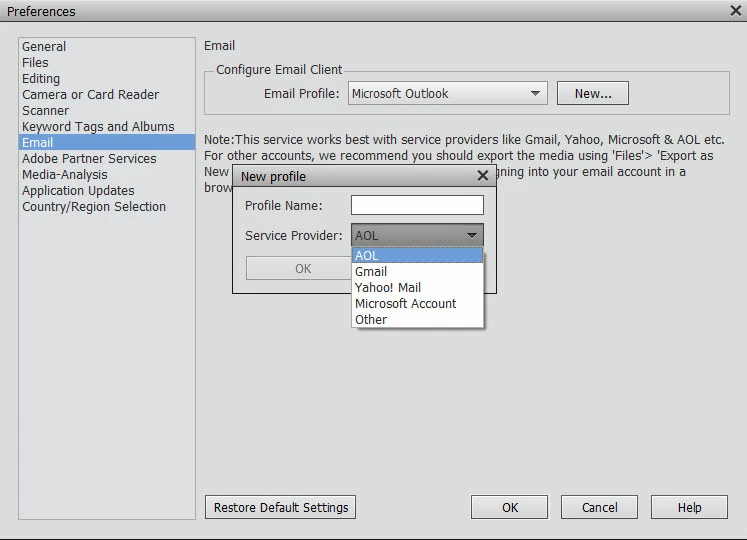
Task: Choose Gmail from provider list
Action: pos(417,272)
